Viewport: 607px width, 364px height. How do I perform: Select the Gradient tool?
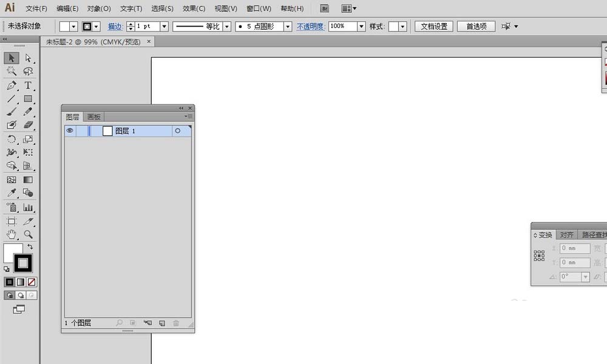[x=28, y=180]
